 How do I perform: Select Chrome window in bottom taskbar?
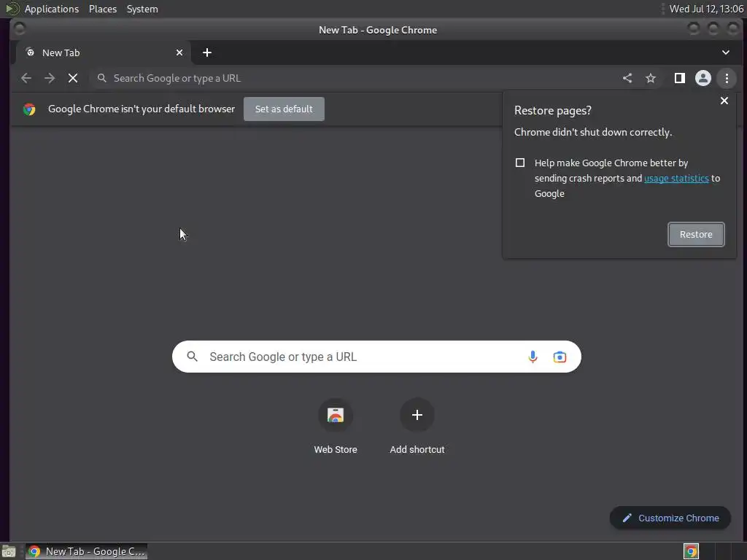coord(86,551)
